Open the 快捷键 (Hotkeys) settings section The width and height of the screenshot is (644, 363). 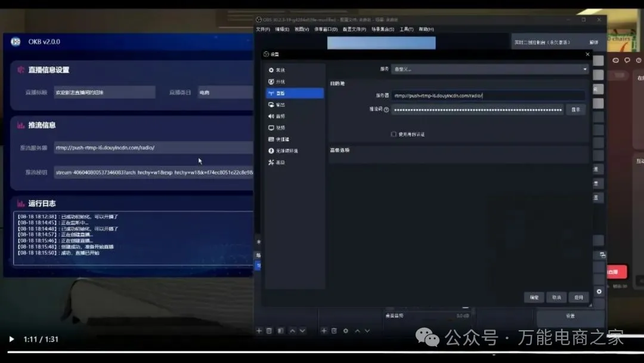281,139
